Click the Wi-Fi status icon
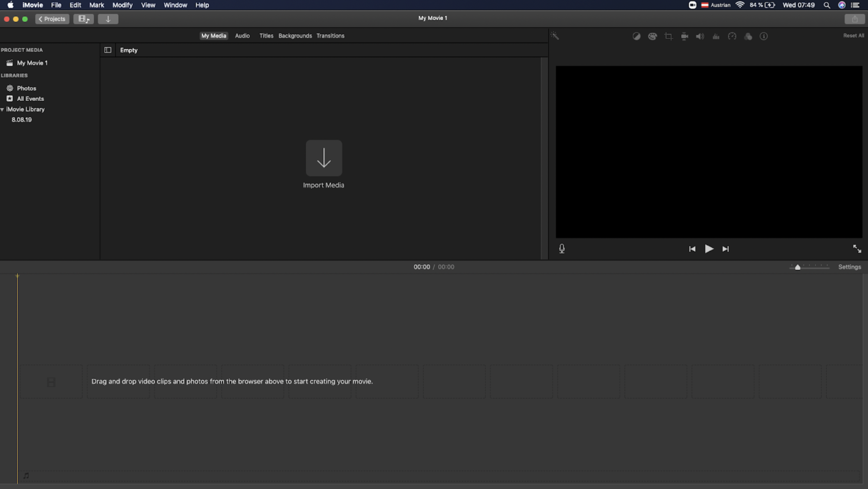 pos(740,5)
